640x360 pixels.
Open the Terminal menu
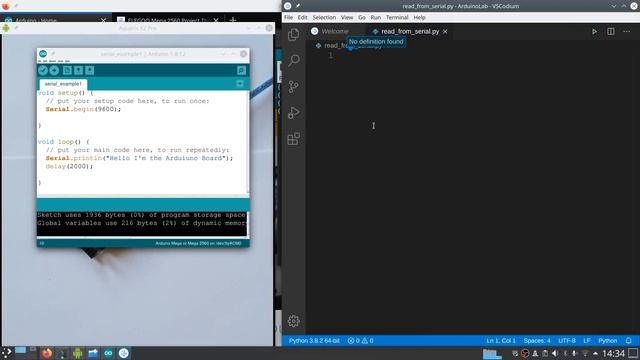(397, 18)
